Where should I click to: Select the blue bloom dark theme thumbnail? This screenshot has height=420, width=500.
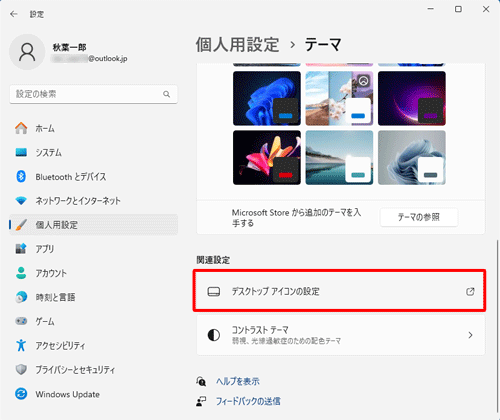pos(267,98)
